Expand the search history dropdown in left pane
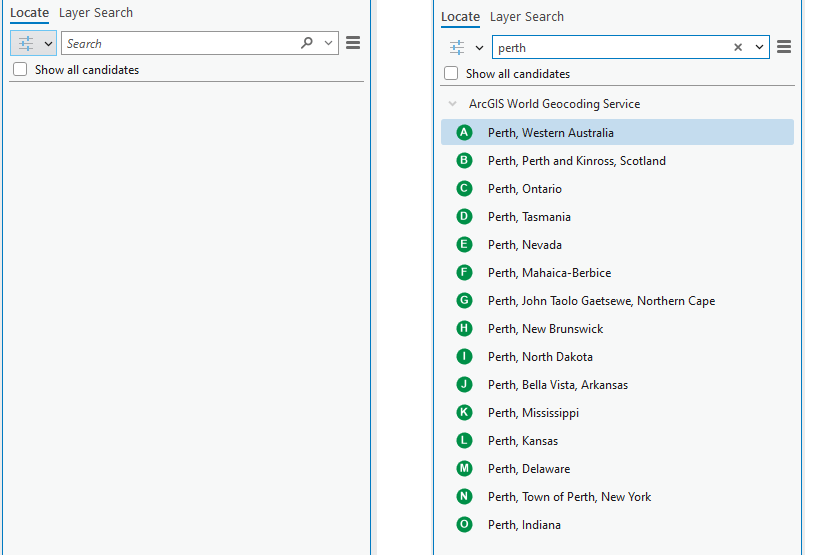The width and height of the screenshot is (820, 555). (328, 43)
